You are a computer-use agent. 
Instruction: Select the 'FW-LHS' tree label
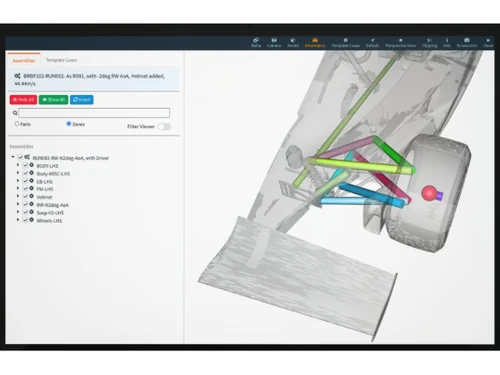coord(45,189)
